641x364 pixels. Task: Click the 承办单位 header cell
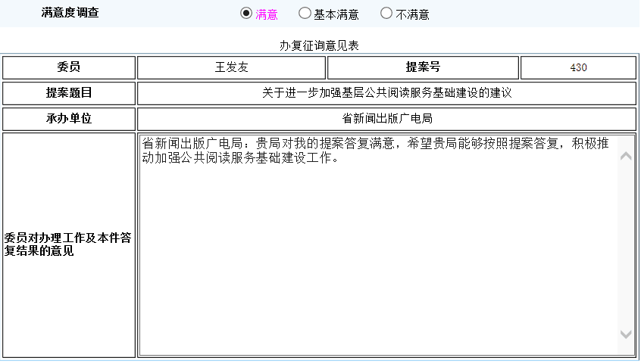(69, 119)
